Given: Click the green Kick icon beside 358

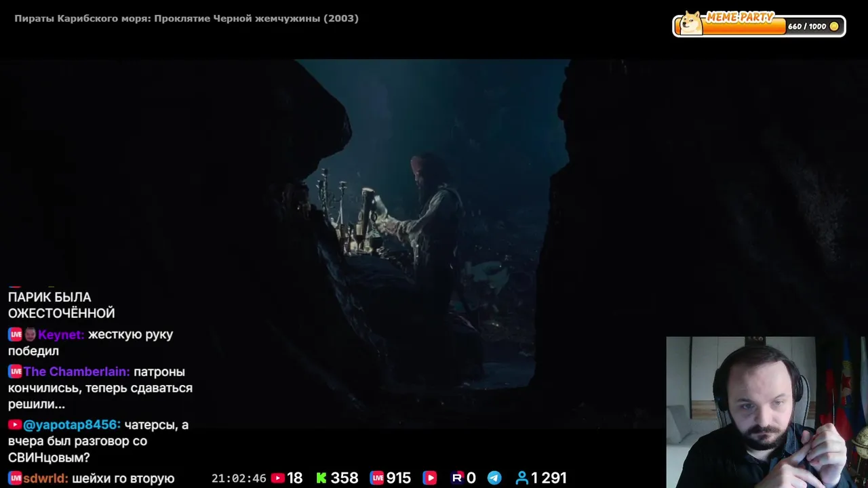Looking at the screenshot, I should pos(321,479).
